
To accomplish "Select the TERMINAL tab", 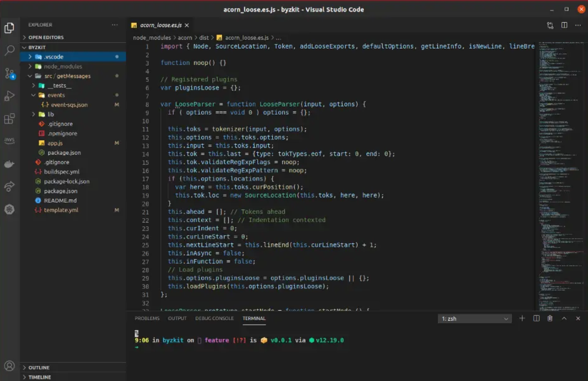I will pyautogui.click(x=254, y=318).
